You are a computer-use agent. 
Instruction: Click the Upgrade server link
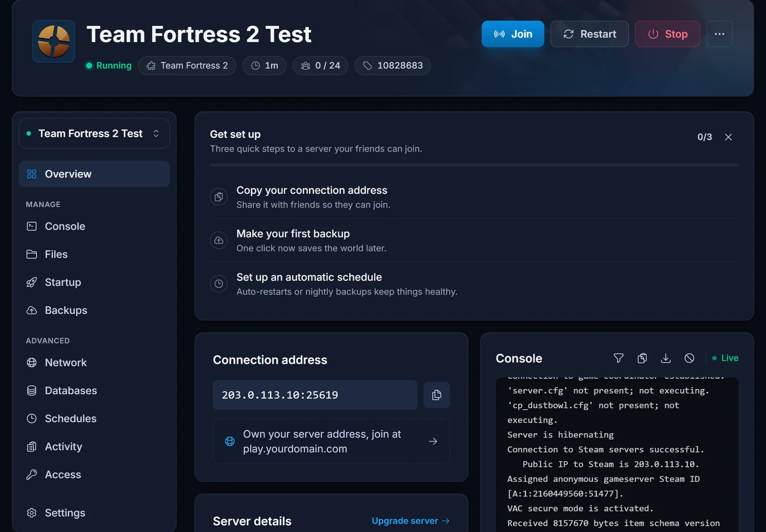point(410,521)
